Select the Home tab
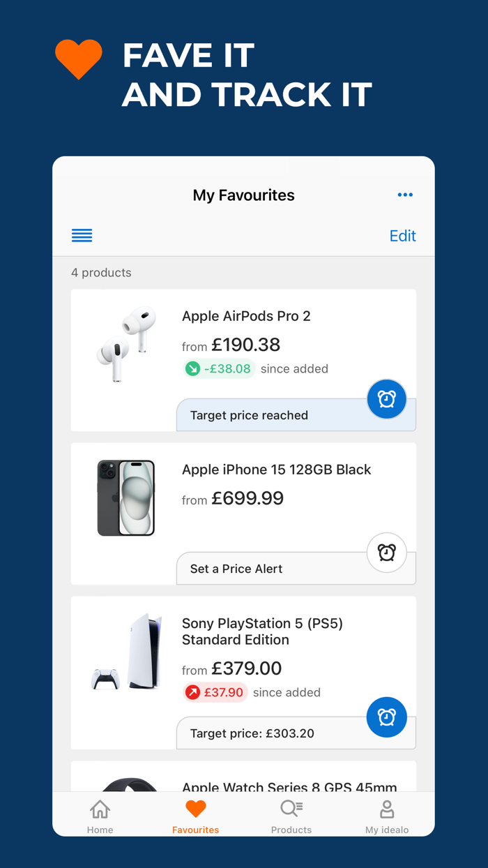This screenshot has width=488, height=868. click(100, 814)
